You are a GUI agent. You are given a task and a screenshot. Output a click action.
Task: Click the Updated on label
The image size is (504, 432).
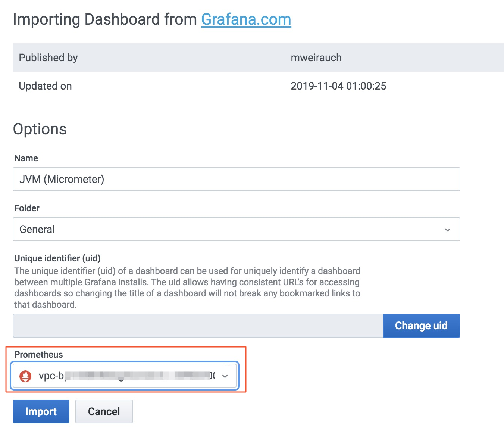(45, 86)
